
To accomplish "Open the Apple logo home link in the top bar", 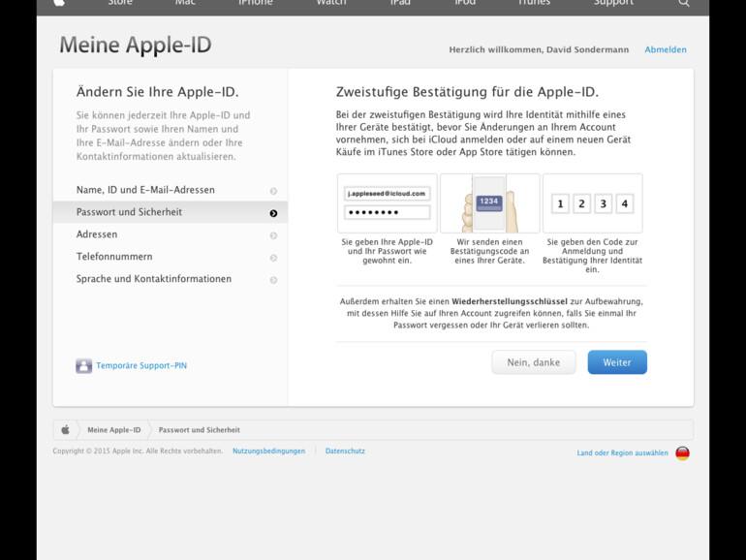I will pos(59,3).
